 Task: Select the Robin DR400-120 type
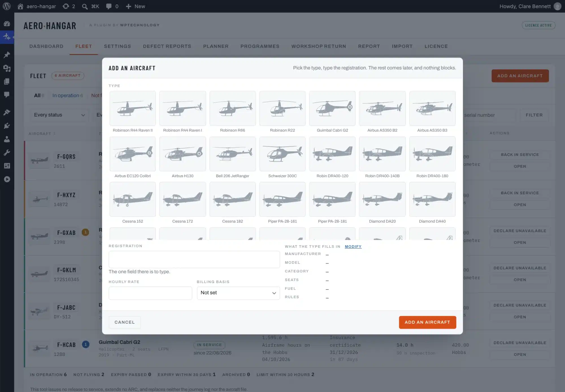pyautogui.click(x=332, y=157)
